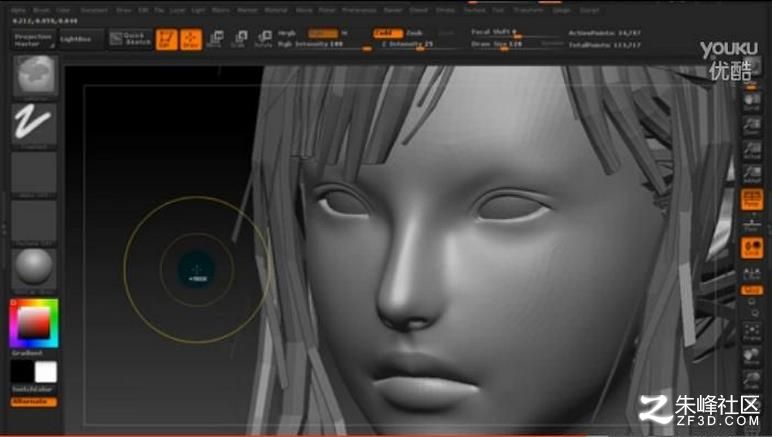The height and width of the screenshot is (437, 772).
Task: Select the white main color swatch
Action: (46, 372)
